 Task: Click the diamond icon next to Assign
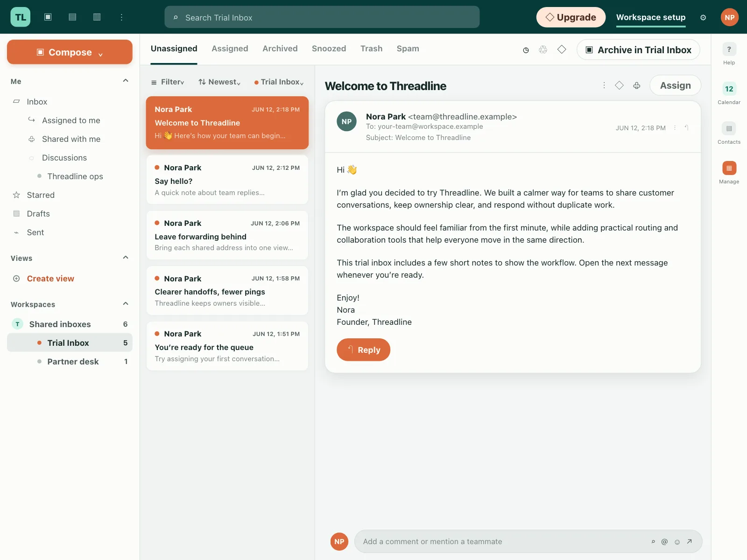point(620,85)
